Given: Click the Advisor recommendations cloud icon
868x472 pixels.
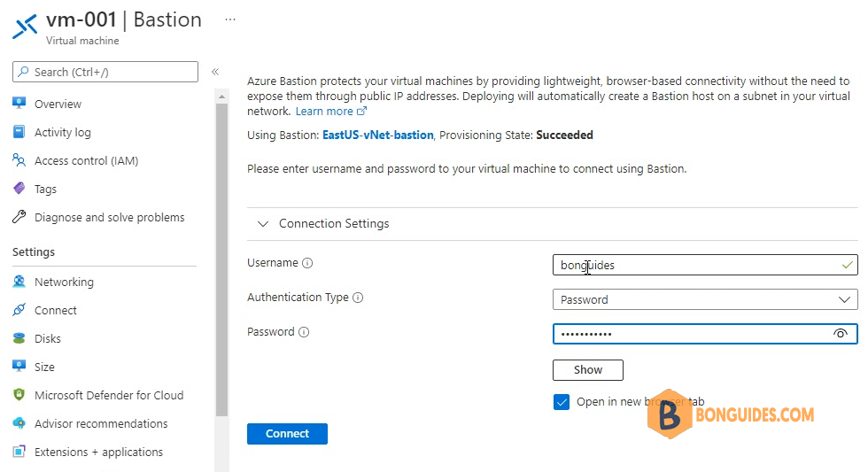Looking at the screenshot, I should pos(19,422).
